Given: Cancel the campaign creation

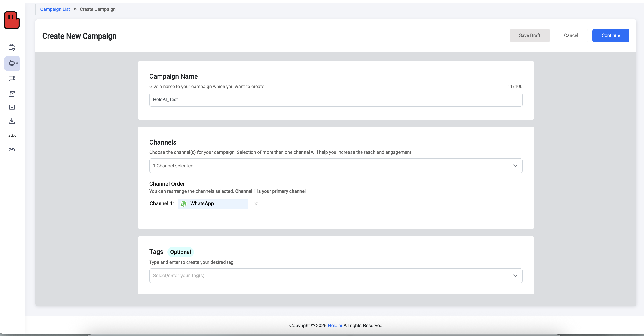Looking at the screenshot, I should click(571, 35).
